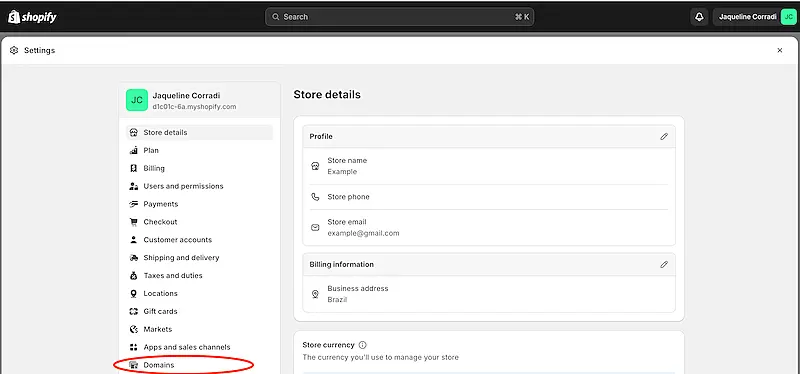Click the Markets globe icon
800x374 pixels.
[x=134, y=329]
